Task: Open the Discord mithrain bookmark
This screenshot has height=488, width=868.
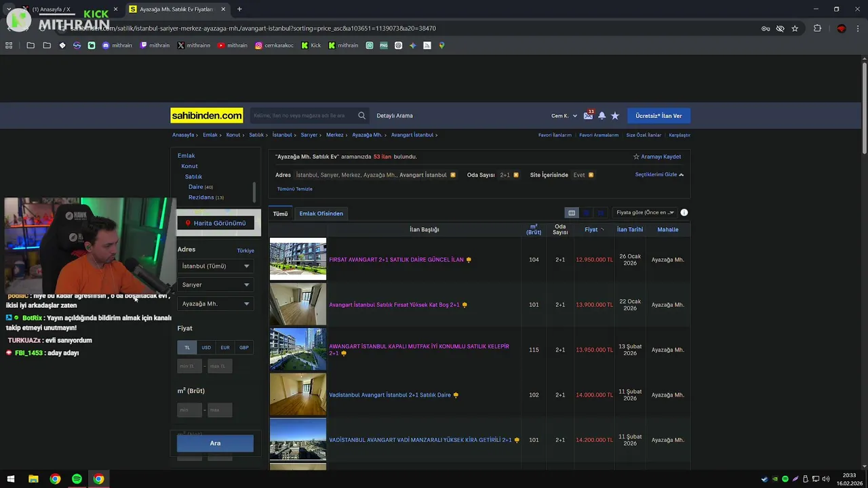Action: tap(117, 45)
